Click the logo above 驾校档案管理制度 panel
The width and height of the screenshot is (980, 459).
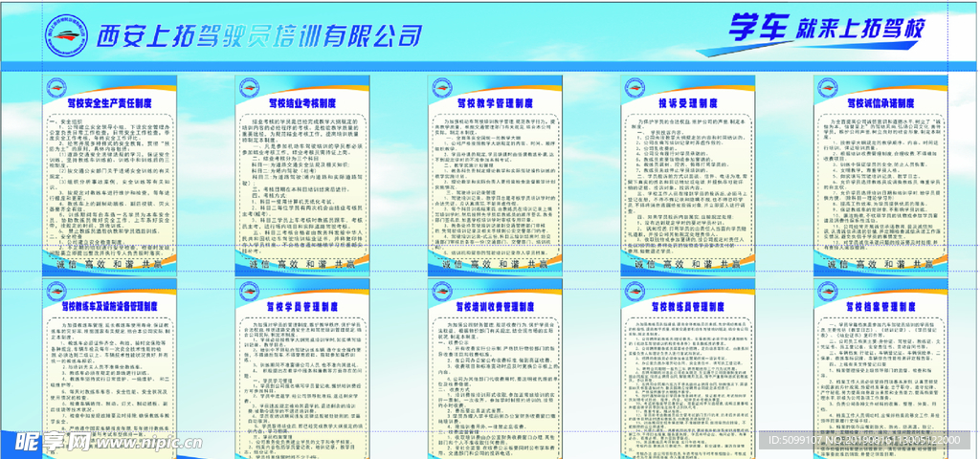pos(828,291)
